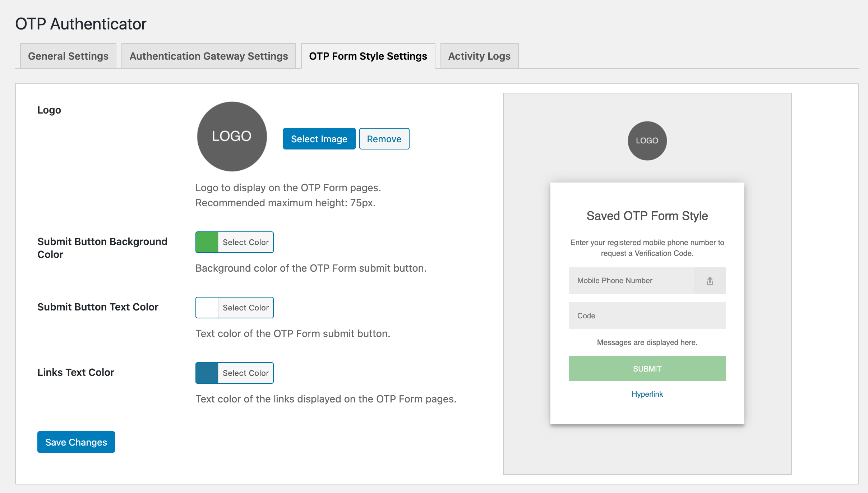
Task: Click the Remove button for logo
Action: click(x=384, y=138)
